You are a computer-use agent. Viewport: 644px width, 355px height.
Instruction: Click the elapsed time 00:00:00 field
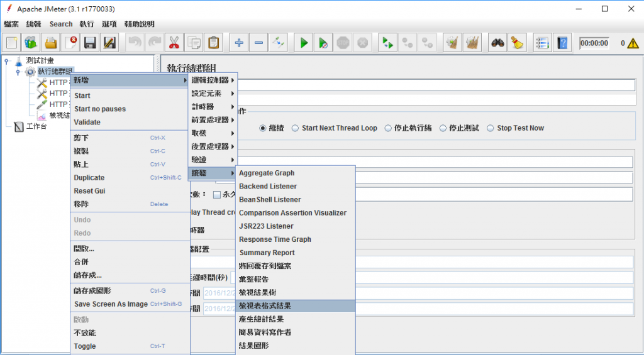594,43
